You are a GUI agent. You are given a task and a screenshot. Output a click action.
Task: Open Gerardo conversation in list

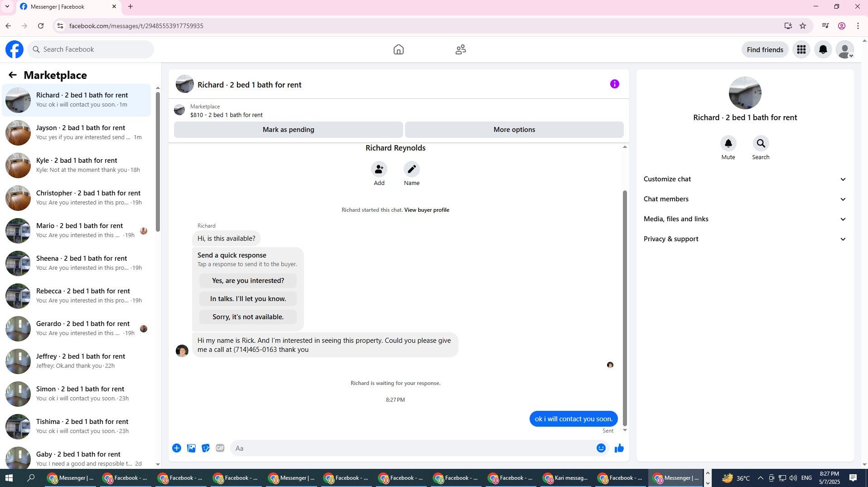tap(77, 328)
